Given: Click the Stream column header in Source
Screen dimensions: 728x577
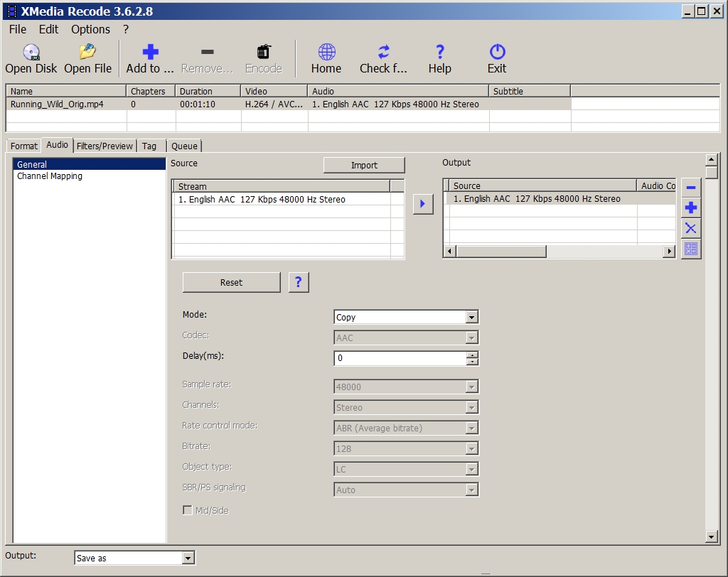Looking at the screenshot, I should coord(282,186).
